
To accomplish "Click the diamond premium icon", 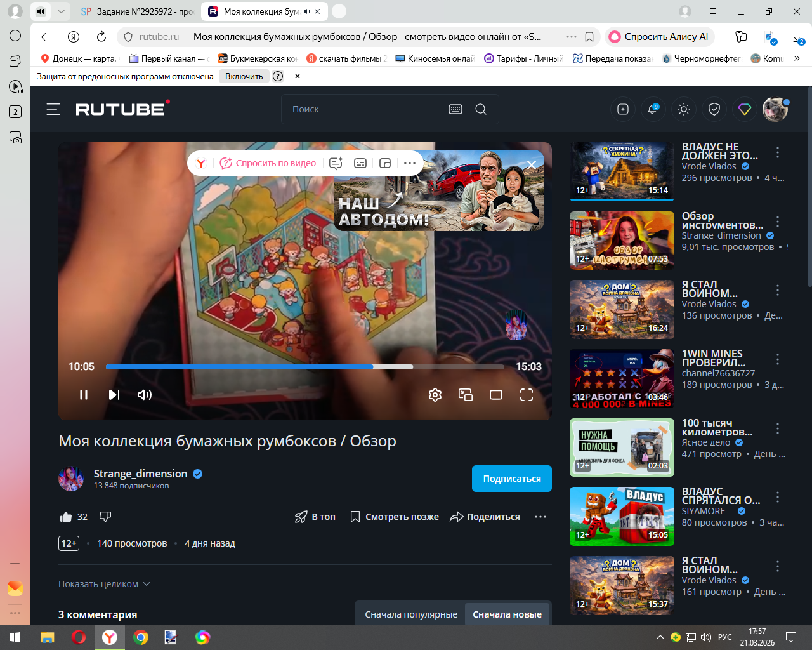I will [745, 109].
